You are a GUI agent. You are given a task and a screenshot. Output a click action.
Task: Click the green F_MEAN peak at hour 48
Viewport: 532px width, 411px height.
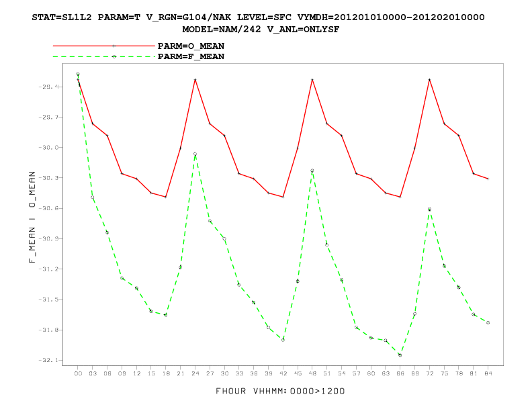[x=312, y=171]
